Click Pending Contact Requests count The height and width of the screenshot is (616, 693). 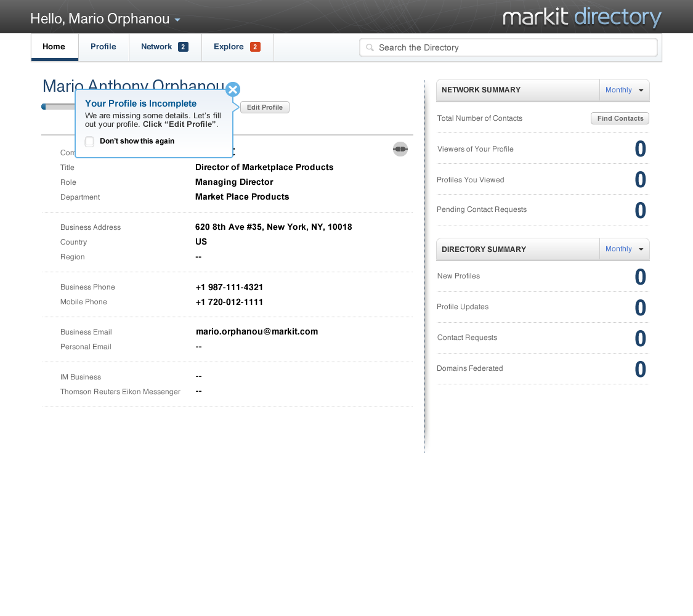click(x=641, y=211)
